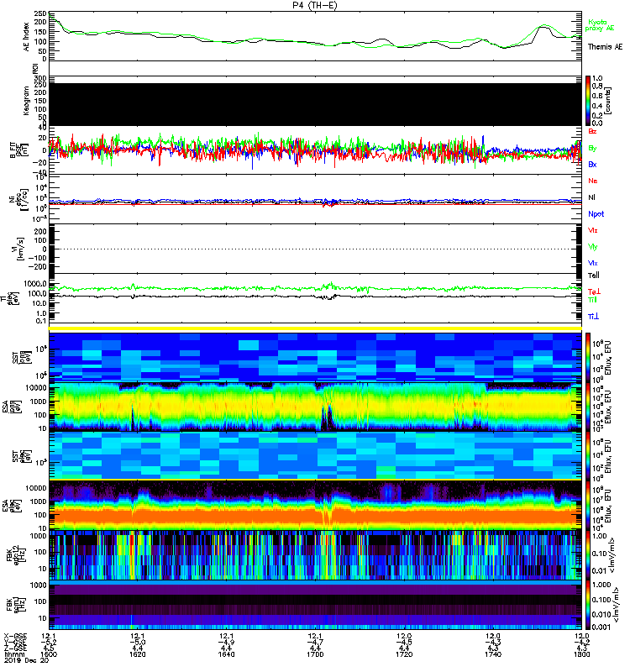This screenshot has height=672, width=630.
Task: Select the blue "Ti⊥" temperature legend label
Action: [593, 317]
